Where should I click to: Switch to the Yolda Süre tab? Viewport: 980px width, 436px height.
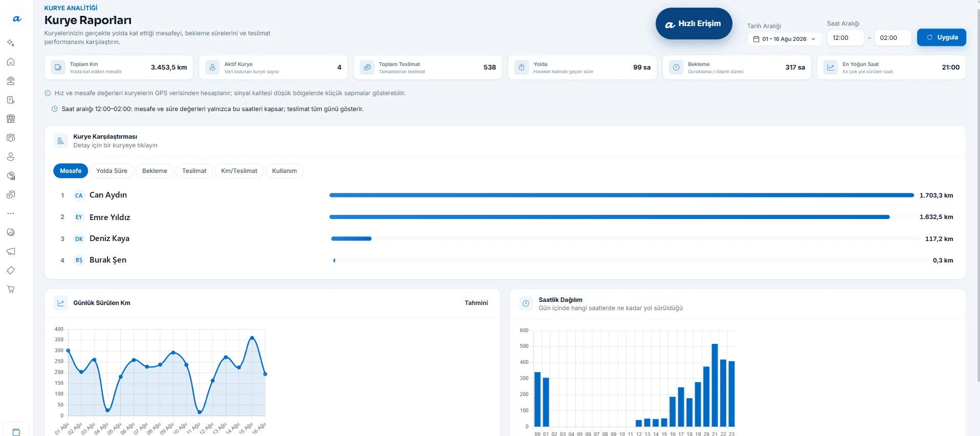pyautogui.click(x=112, y=171)
